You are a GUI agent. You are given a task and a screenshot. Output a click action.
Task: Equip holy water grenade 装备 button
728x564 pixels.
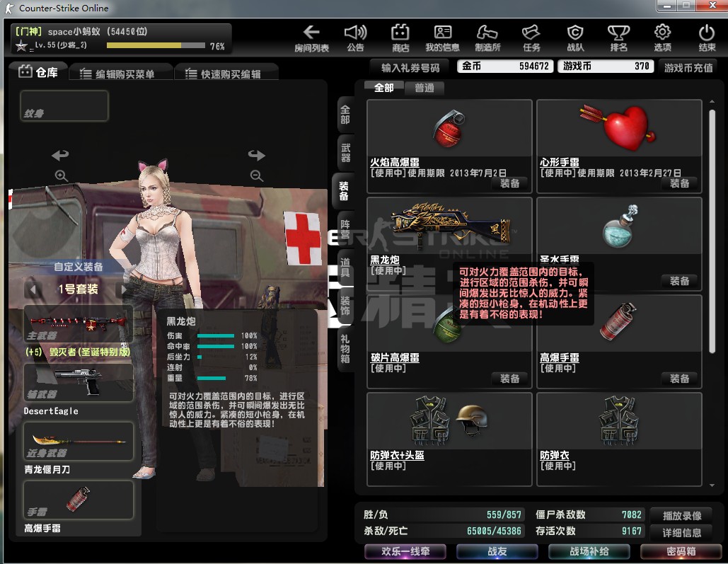tap(678, 281)
